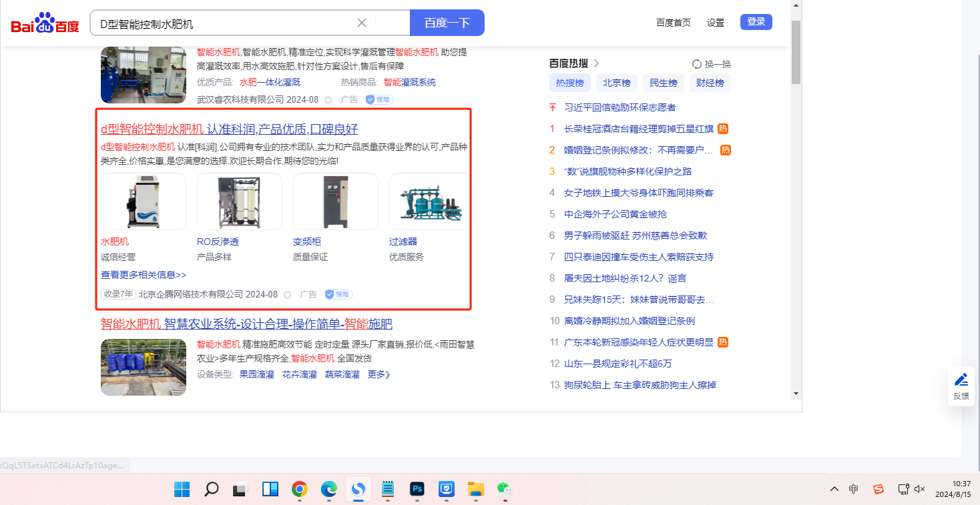Click the Baidu logo
Screen dimensions: 980x505
[45, 23]
